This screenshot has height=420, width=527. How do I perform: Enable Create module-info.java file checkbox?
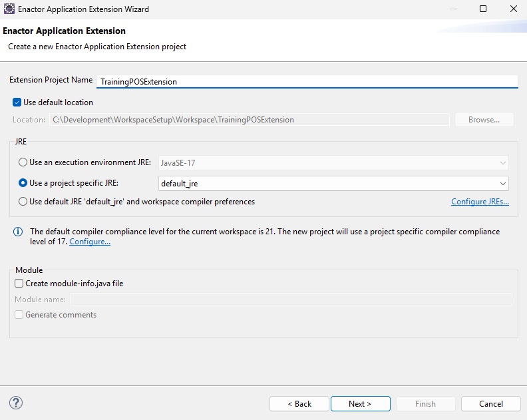(19, 284)
